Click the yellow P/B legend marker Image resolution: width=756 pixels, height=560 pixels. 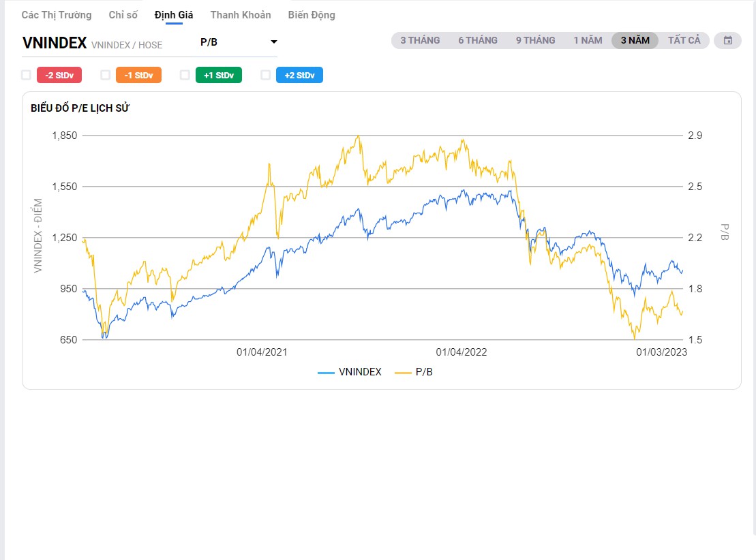click(x=403, y=372)
